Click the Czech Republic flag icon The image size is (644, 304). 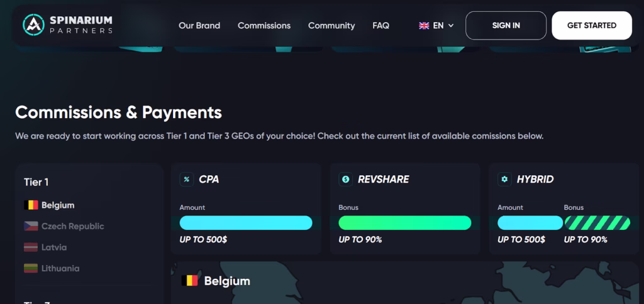[x=31, y=226]
